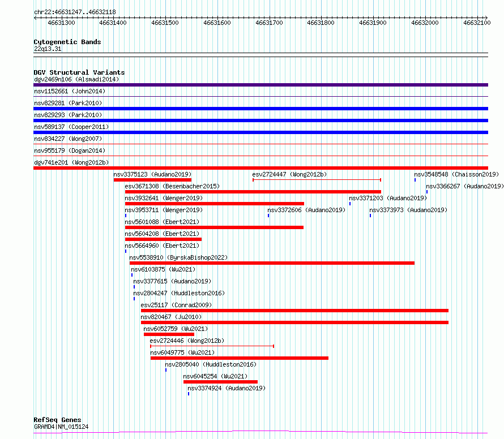Select nsv6103875 (Wu2021) label
Image resolution: width=504 pixels, height=439 pixels.
click(163, 269)
